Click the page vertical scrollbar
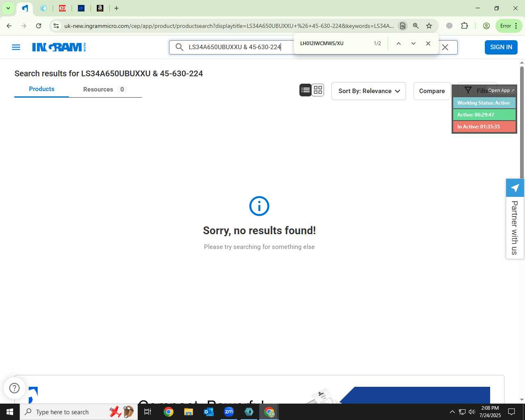The width and height of the screenshot is (525, 420). pyautogui.click(x=522, y=123)
